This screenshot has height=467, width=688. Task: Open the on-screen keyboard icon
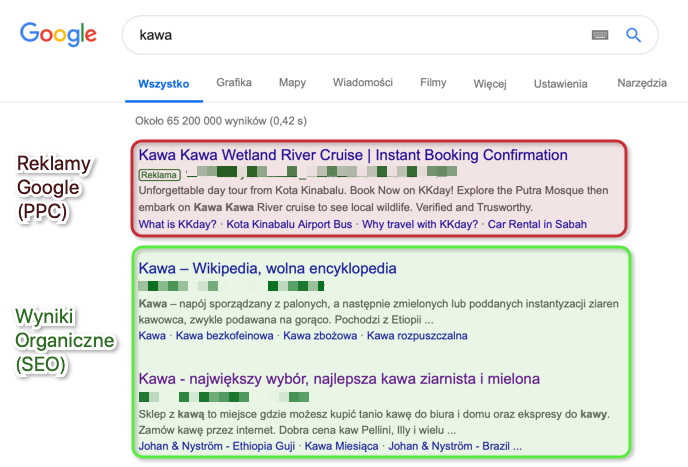[600, 35]
